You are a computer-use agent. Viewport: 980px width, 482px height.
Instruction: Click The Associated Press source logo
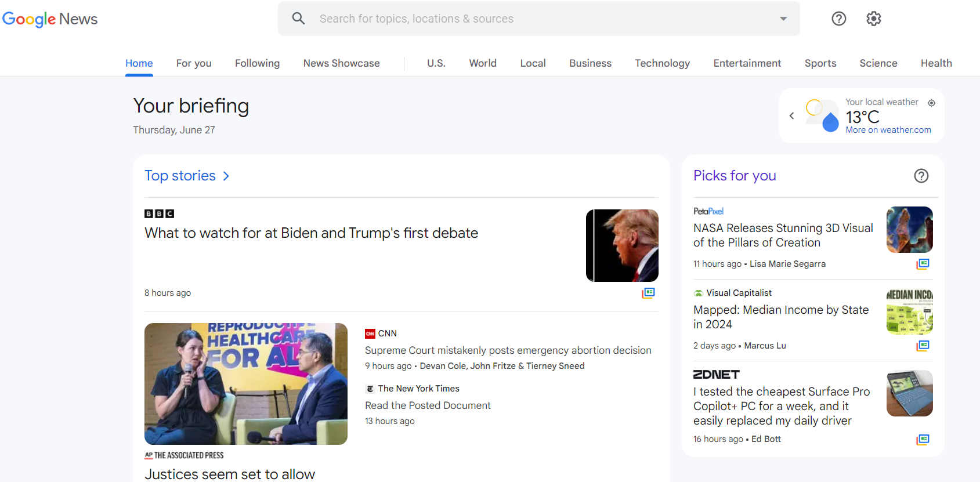coord(184,455)
